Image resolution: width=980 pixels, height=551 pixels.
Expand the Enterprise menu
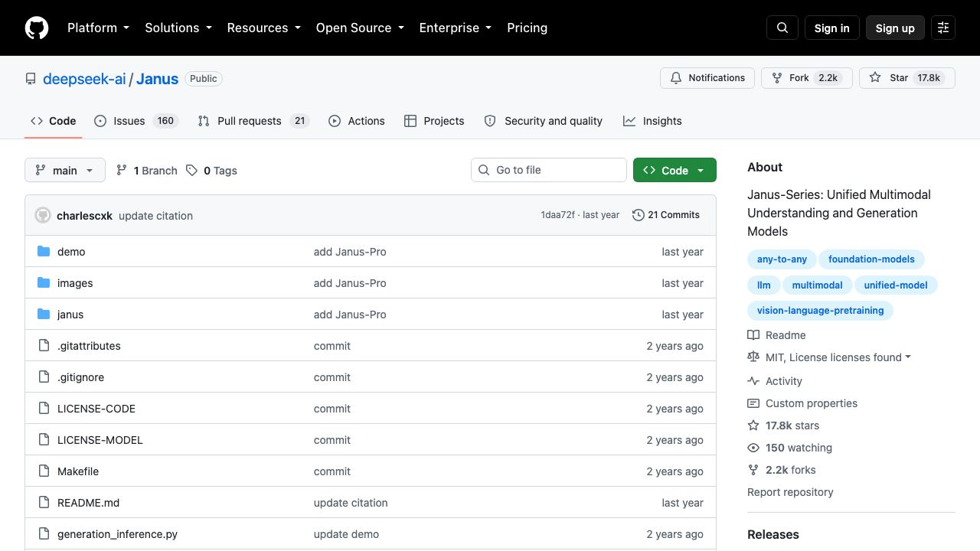click(456, 28)
